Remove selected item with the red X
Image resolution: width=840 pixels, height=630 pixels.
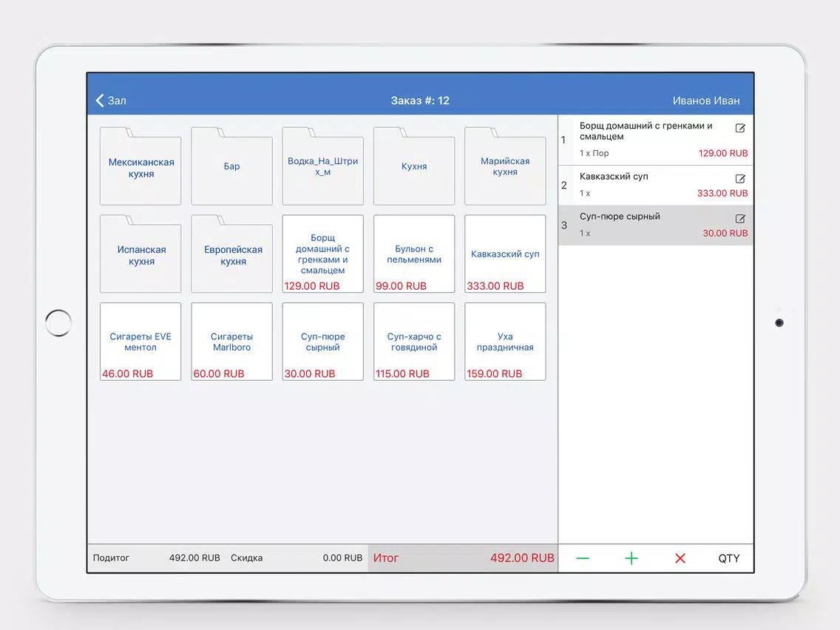[x=680, y=558]
